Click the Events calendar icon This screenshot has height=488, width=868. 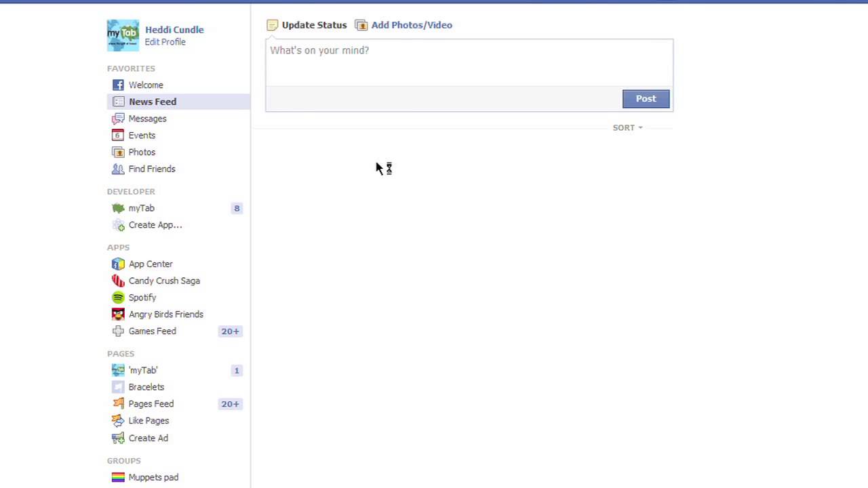point(118,136)
